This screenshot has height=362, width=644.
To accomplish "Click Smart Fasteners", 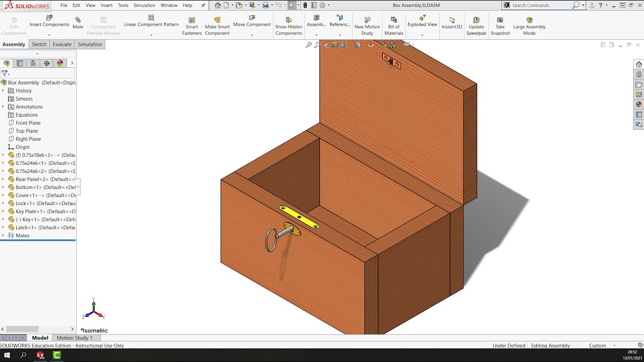I will tap(192, 26).
